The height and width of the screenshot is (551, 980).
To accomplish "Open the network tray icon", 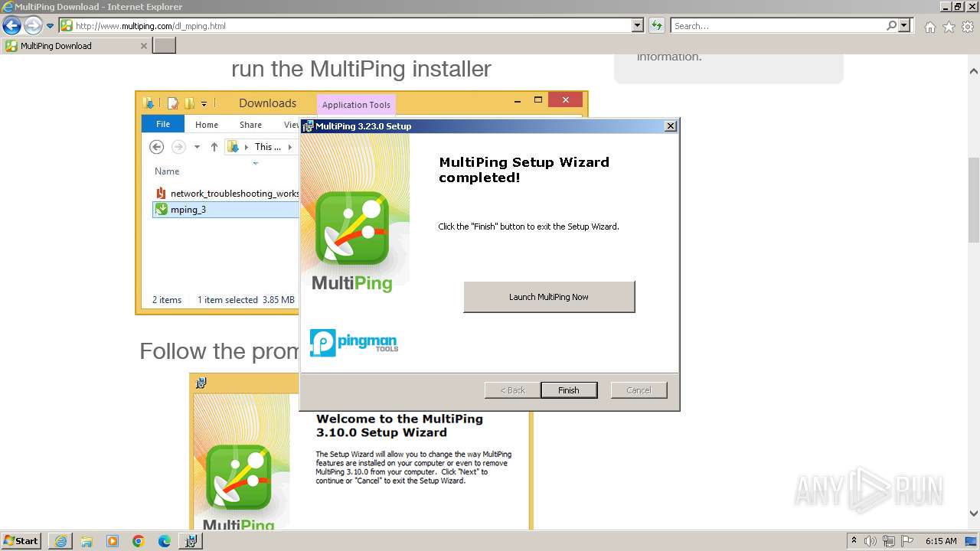I will (889, 541).
